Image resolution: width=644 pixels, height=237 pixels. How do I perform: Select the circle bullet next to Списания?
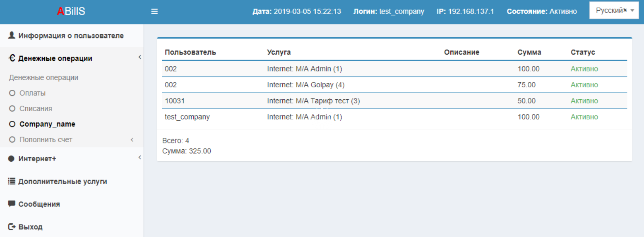(x=12, y=109)
